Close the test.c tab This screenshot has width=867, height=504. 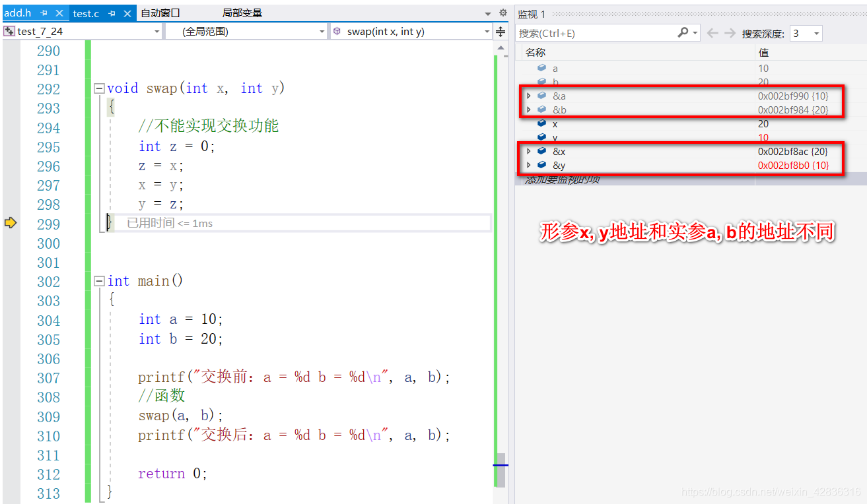[x=127, y=13]
